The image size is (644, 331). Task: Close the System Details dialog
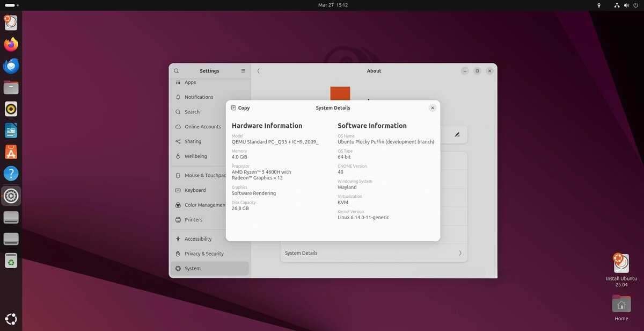433,107
